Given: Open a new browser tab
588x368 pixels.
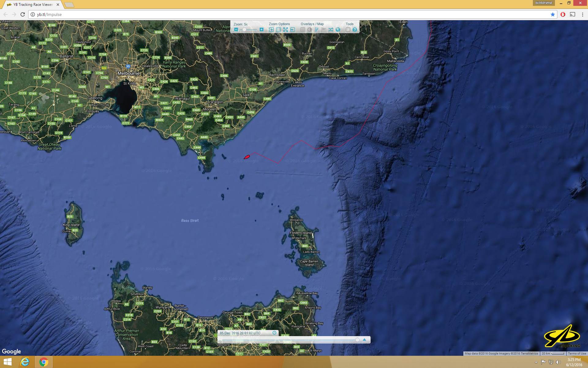Looking at the screenshot, I should 69,5.
